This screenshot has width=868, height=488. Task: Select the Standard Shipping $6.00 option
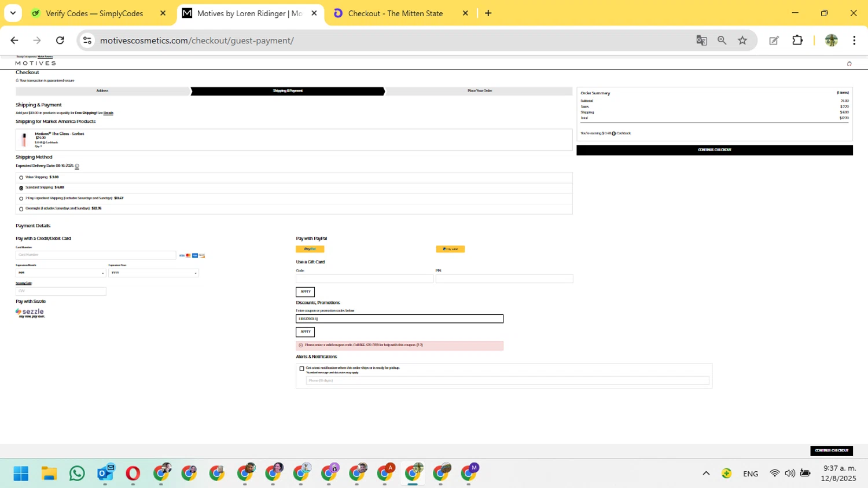pos(21,188)
